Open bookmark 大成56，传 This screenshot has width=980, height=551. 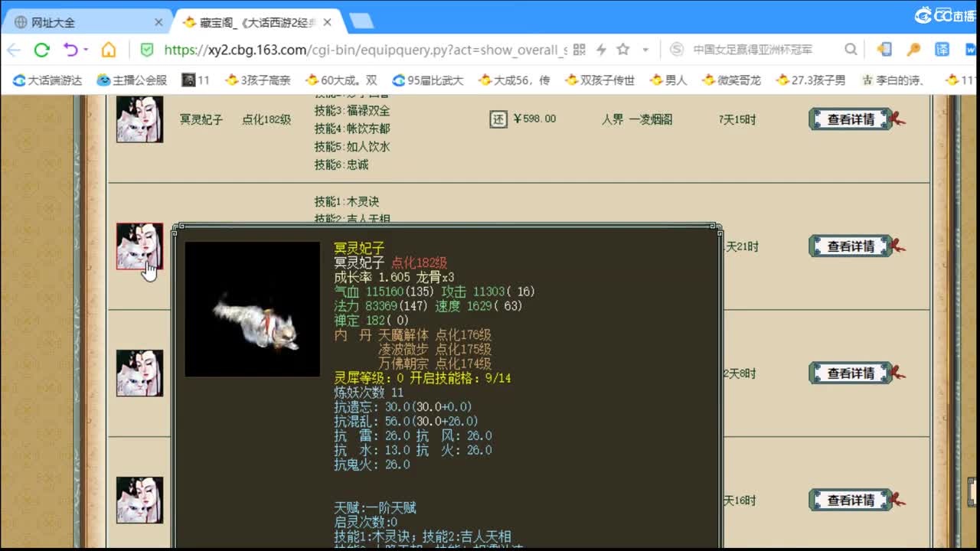click(x=514, y=80)
